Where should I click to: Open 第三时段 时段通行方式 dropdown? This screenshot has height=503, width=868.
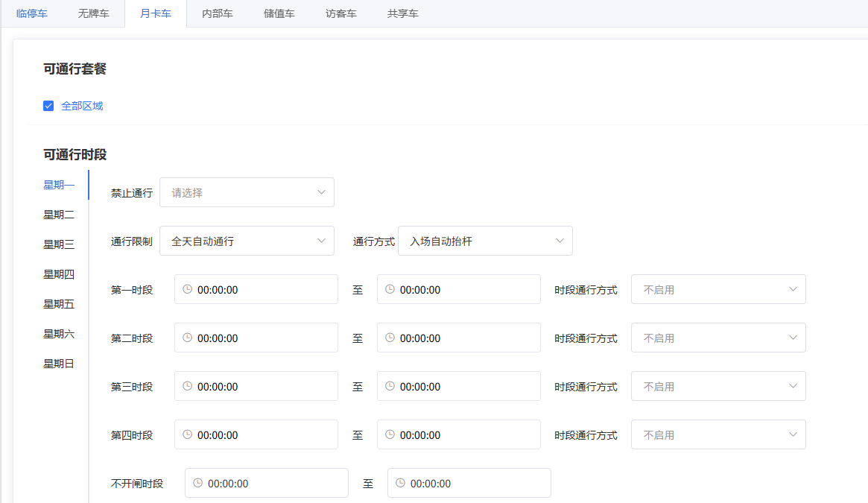[x=718, y=386]
